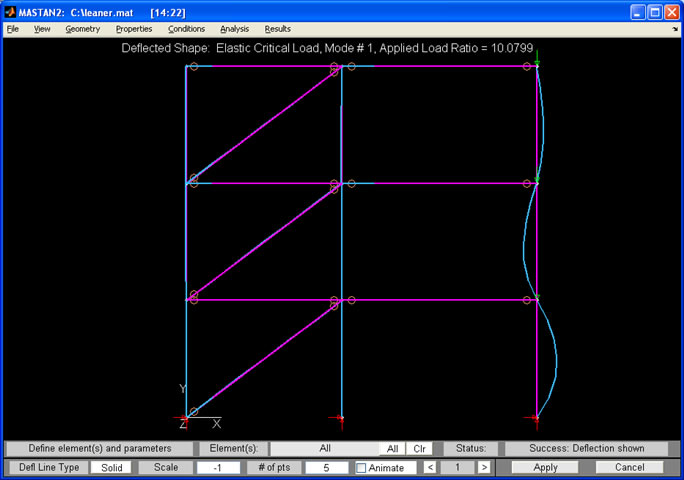Click the small arrow at menu bar's right end
The image size is (684, 480).
[x=676, y=29]
